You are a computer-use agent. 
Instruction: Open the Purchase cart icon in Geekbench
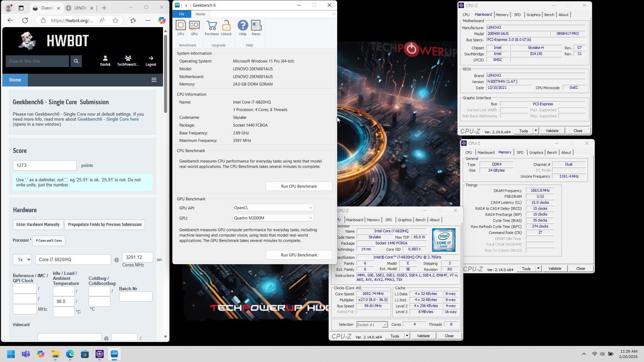pos(212,27)
